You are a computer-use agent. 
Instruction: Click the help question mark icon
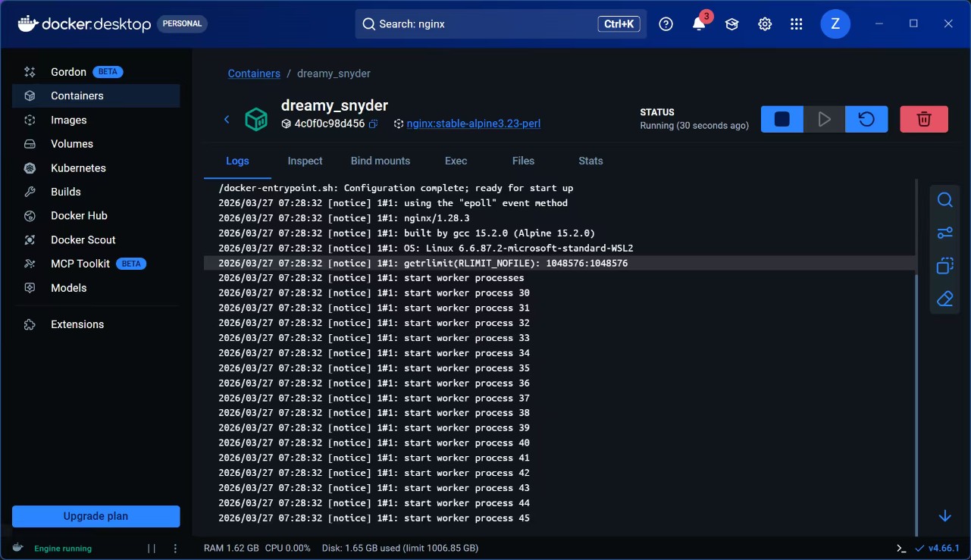tap(666, 24)
